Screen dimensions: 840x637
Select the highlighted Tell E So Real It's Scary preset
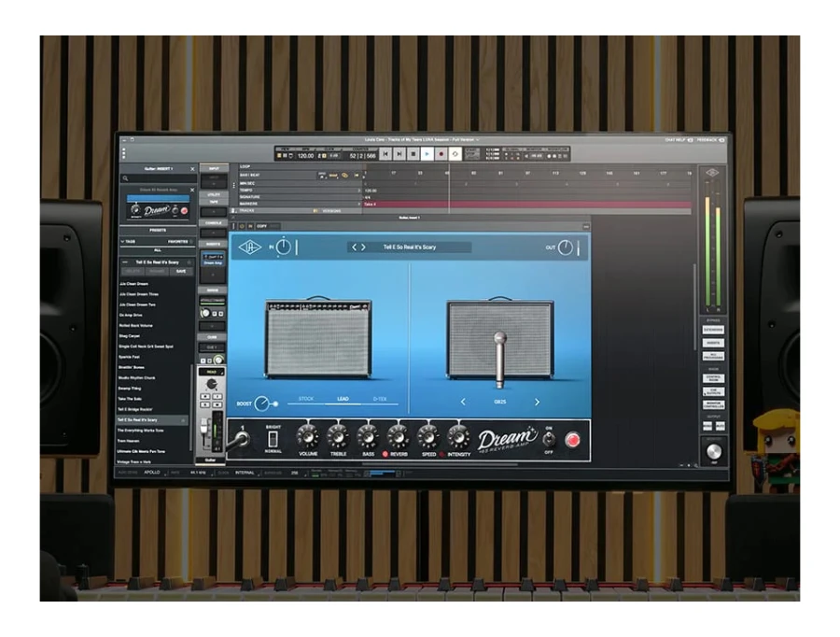tap(152, 420)
